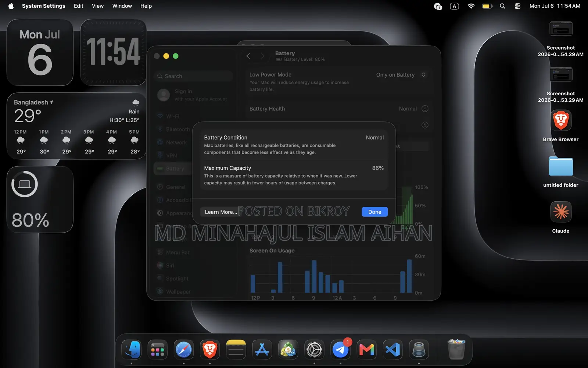Screen dimensions: 588x368
Task: Select General in the Settings sidebar
Action: (x=171, y=187)
